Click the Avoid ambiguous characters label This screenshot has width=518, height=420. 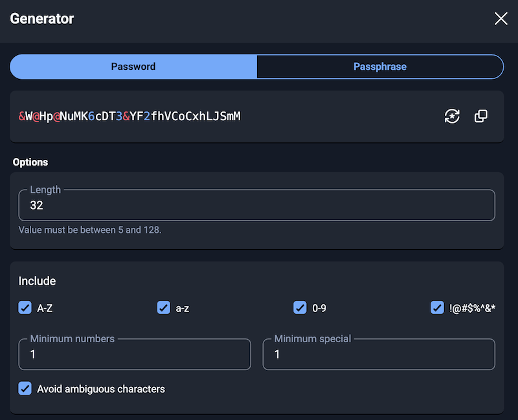(101, 389)
